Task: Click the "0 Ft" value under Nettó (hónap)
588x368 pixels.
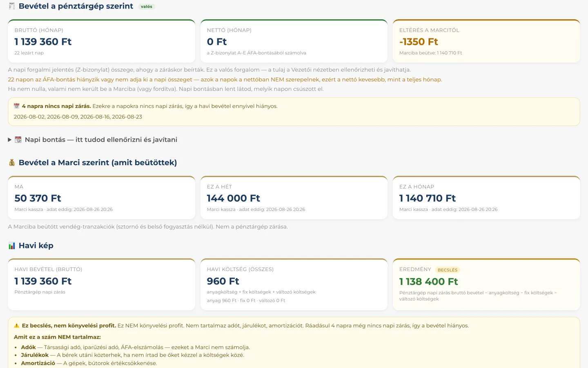Action: point(217,42)
